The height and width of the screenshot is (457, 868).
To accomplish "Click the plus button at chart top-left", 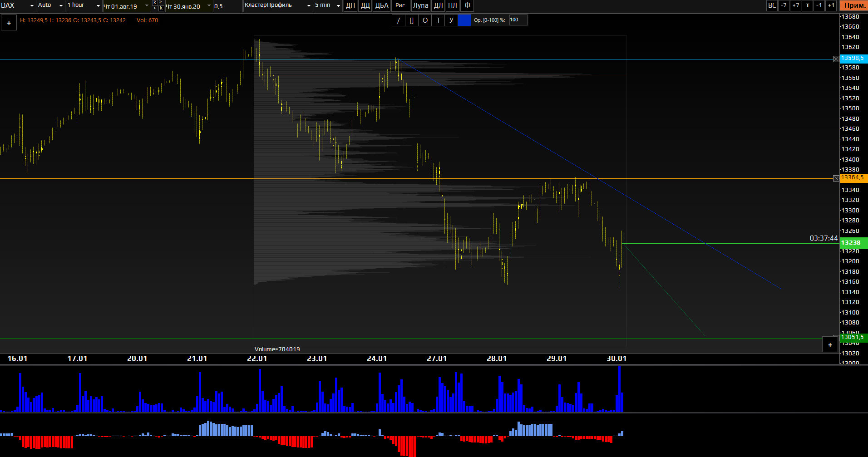I will click(9, 23).
